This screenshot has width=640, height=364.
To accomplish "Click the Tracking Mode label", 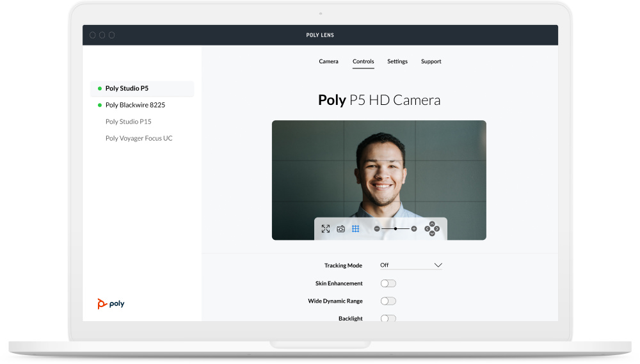I will [343, 265].
